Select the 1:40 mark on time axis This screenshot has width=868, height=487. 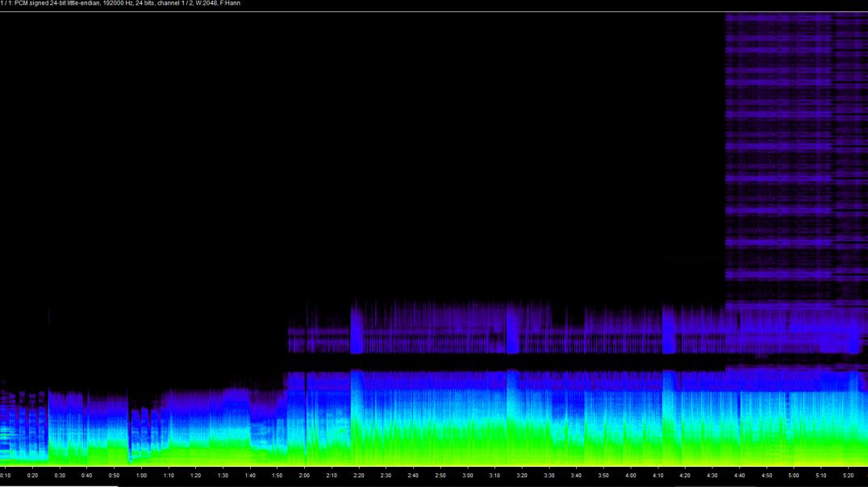pyautogui.click(x=249, y=476)
